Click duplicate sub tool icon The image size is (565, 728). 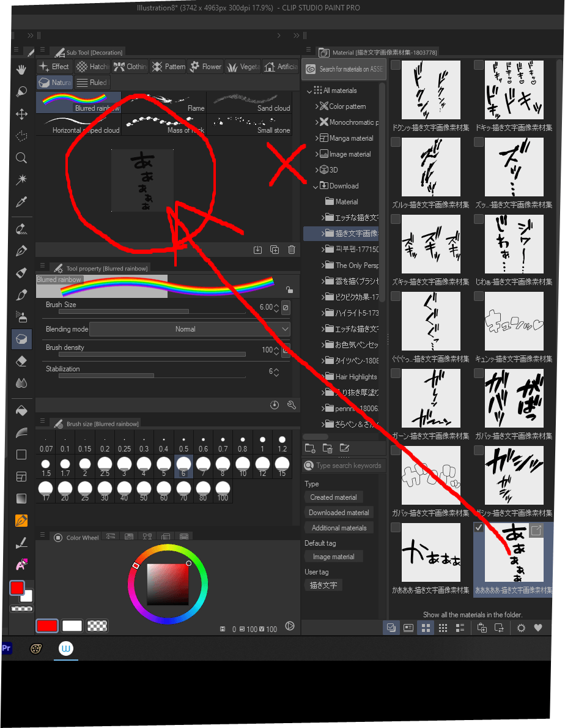[x=275, y=250]
